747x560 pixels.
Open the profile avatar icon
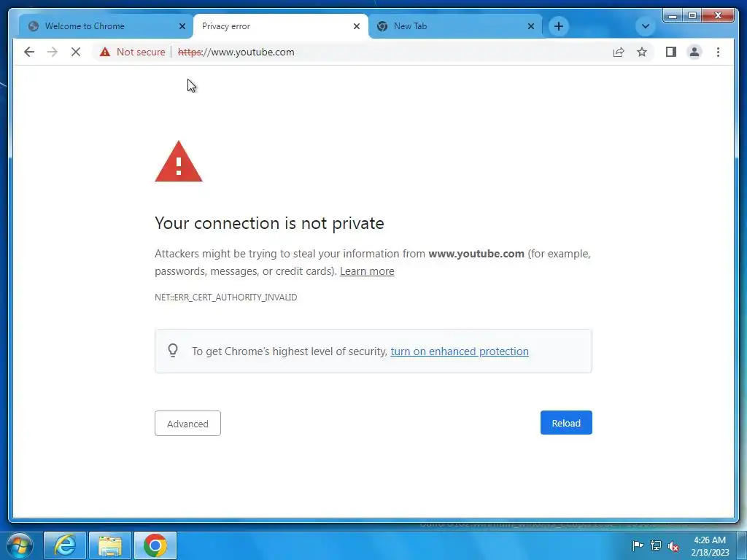694,52
